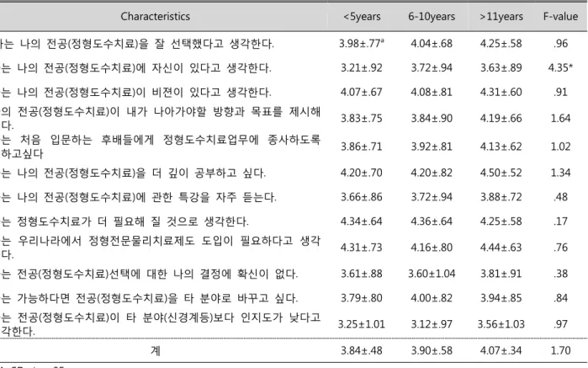
Task: Select the cell 4.20±.82
Action: pos(432,173)
